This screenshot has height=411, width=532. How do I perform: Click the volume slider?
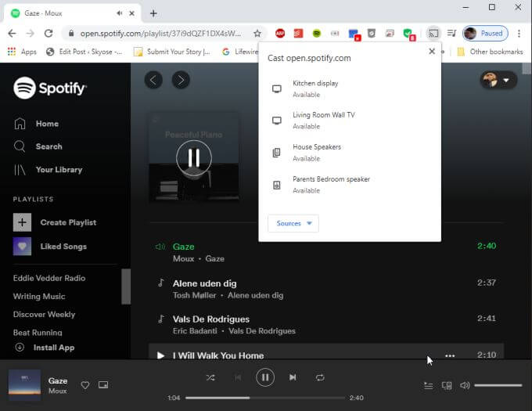click(498, 385)
